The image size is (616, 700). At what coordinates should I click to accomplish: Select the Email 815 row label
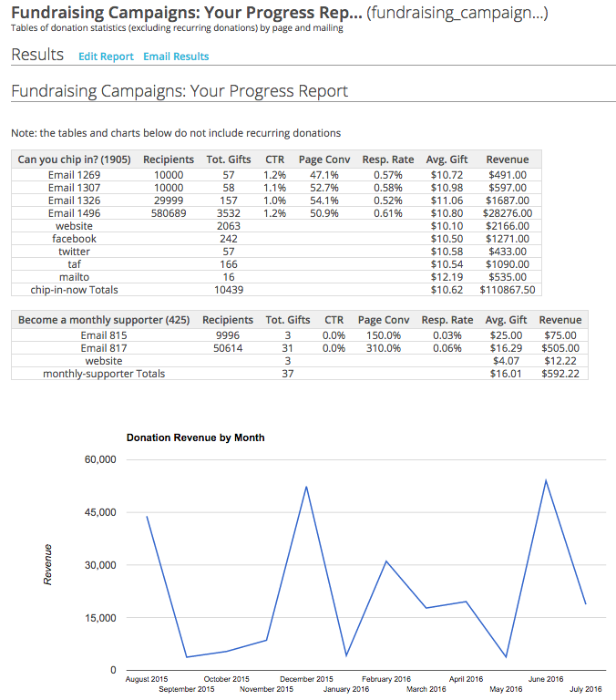104,335
